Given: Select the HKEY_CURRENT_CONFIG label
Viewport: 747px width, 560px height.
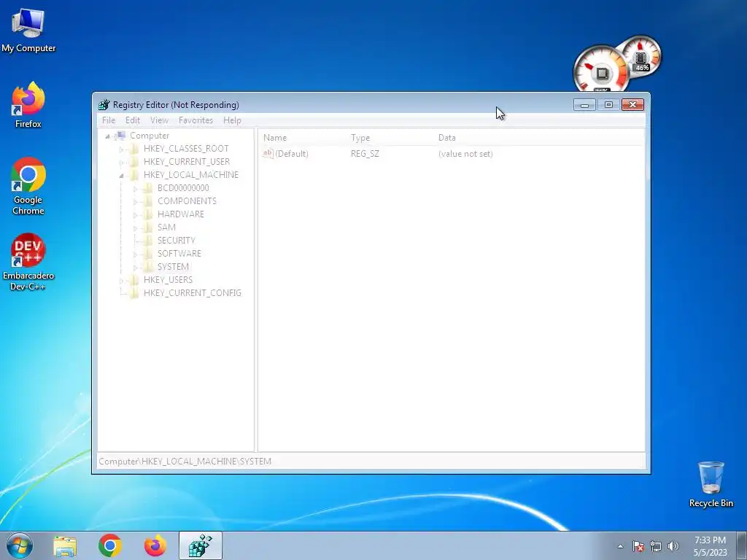Looking at the screenshot, I should click(x=193, y=293).
